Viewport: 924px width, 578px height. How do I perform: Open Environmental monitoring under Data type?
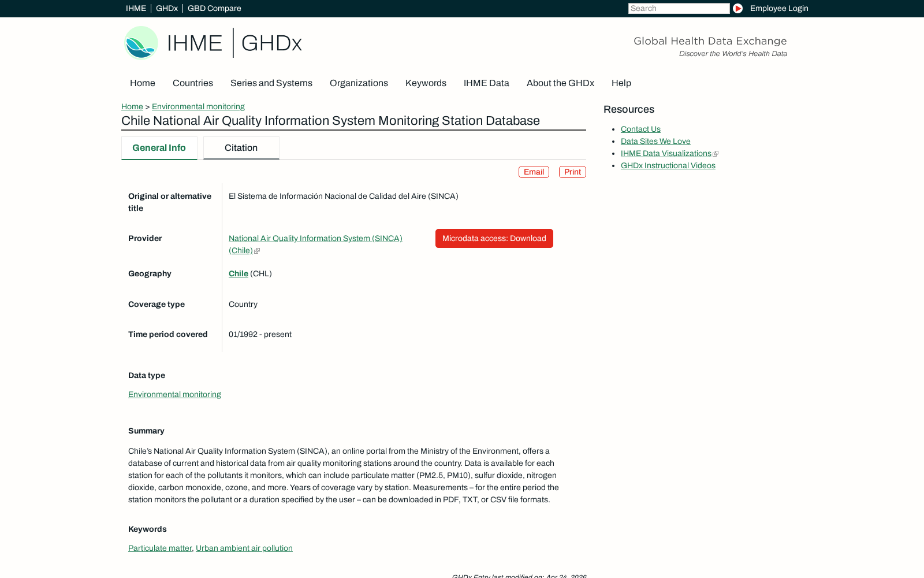(174, 394)
